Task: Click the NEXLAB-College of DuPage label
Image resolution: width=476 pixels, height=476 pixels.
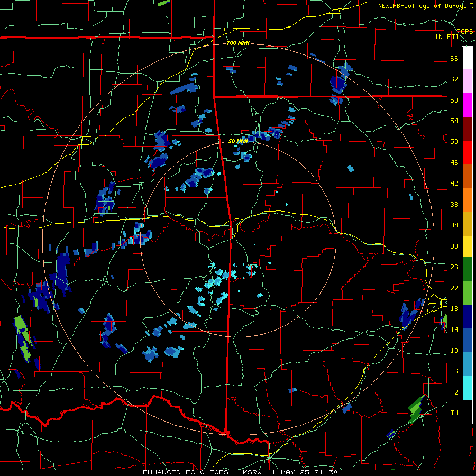Action: point(423,6)
